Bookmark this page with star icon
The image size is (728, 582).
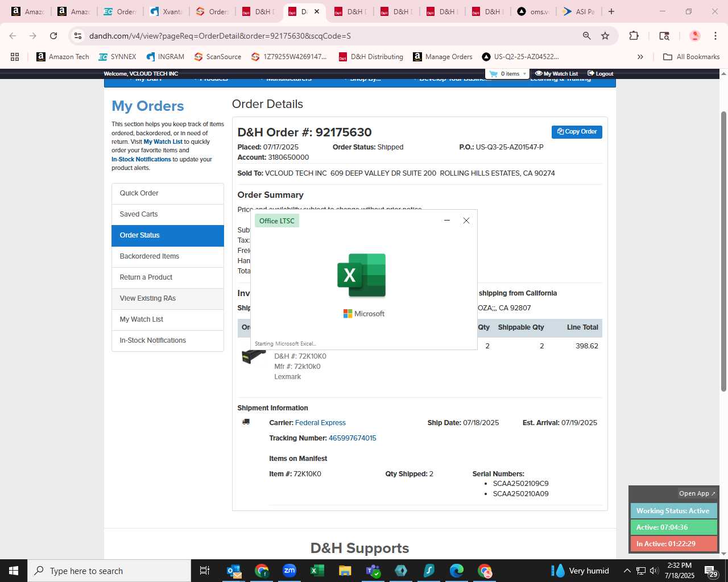[605, 36]
